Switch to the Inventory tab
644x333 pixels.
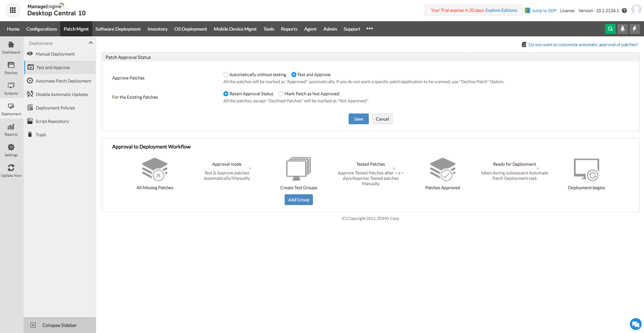coord(157,29)
